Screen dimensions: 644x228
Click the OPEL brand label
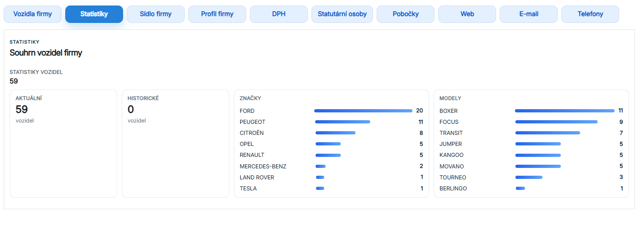(x=247, y=144)
